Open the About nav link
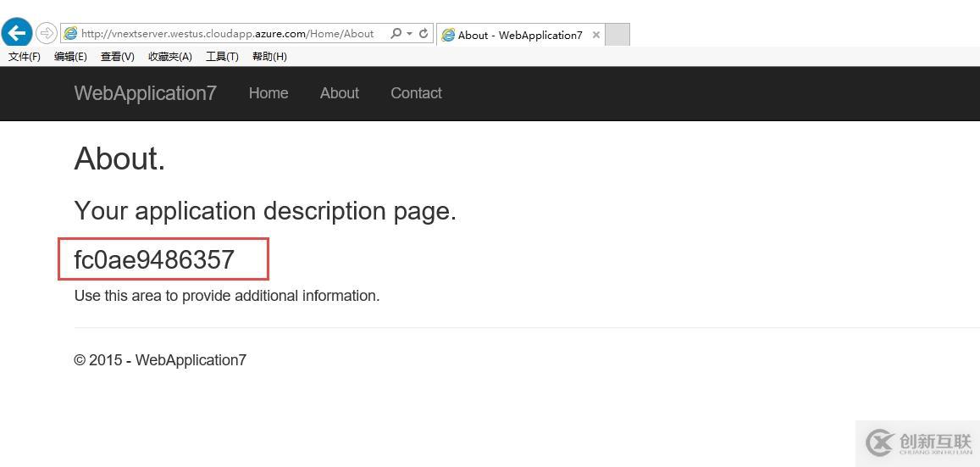Screen dimensions: 980x467 [x=340, y=93]
